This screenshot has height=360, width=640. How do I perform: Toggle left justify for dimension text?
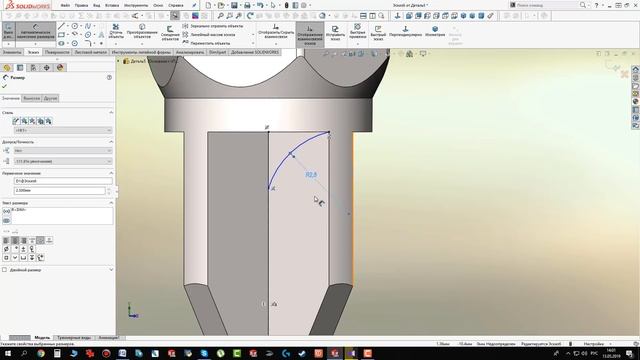6,240
